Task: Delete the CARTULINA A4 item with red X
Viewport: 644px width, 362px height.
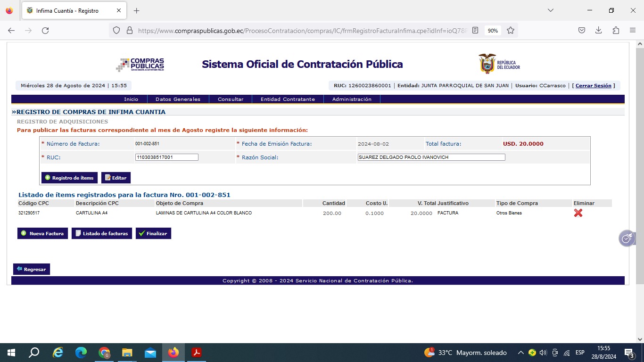Action: pos(578,213)
